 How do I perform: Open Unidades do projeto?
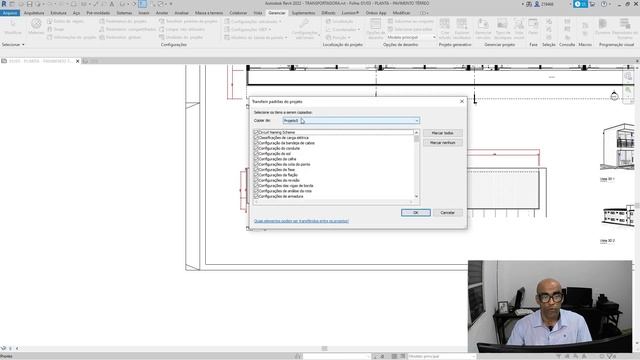tap(181, 37)
